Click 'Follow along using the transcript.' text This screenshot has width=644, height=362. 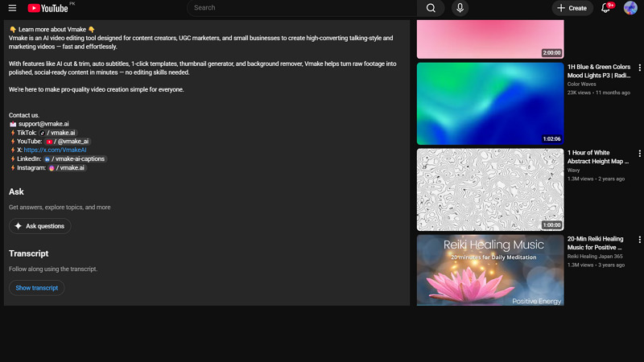[53, 269]
